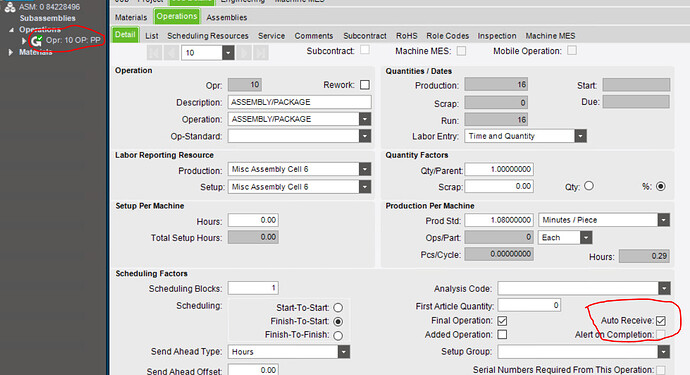This screenshot has width=690, height=375.
Task: Switch to the Materials tab
Action: pos(131,17)
